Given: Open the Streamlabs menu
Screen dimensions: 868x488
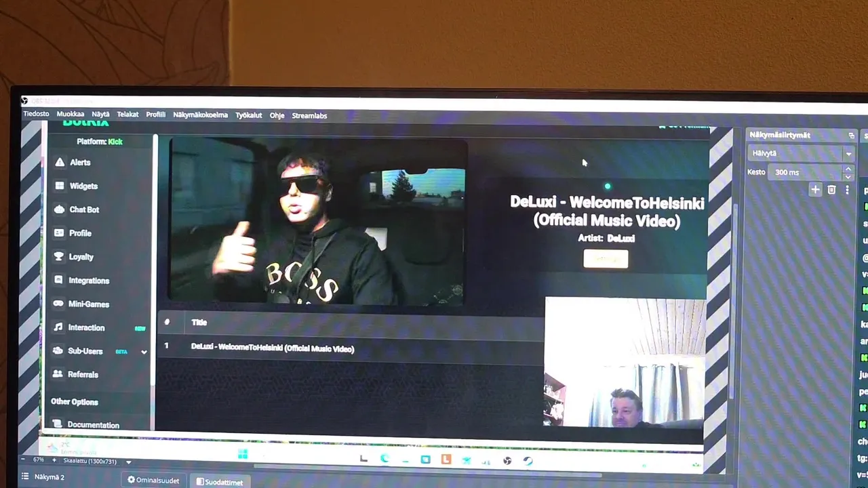Looking at the screenshot, I should pos(309,116).
